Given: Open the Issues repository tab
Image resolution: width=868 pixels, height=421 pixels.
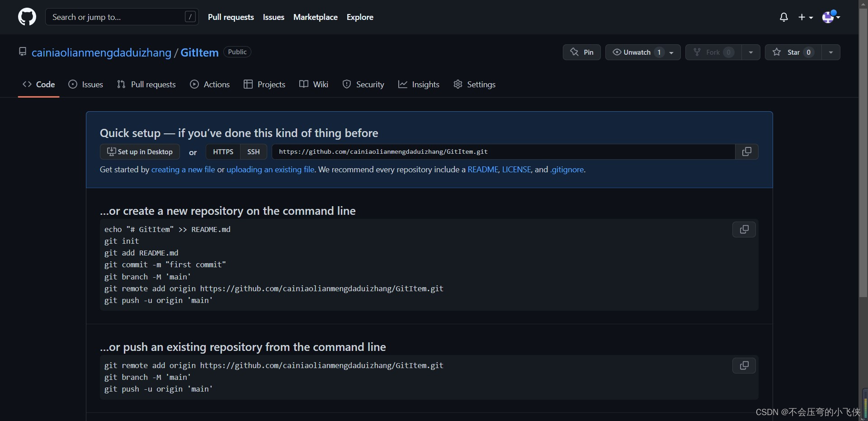Looking at the screenshot, I should 86,85.
